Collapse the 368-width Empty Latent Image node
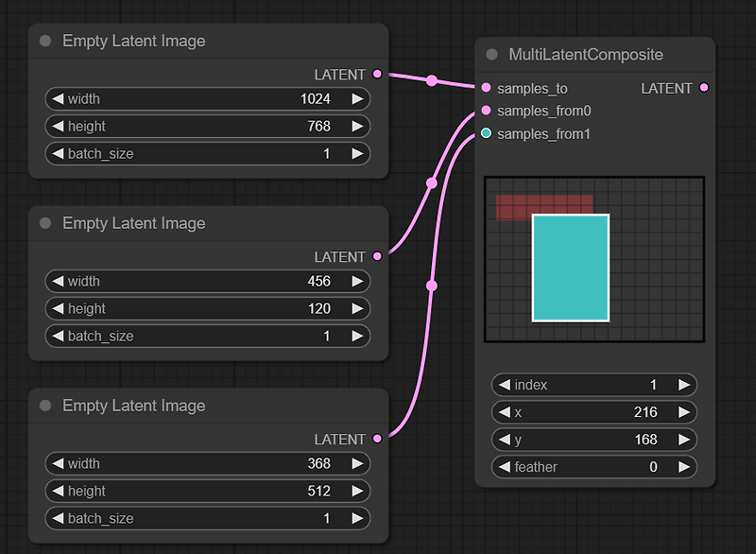Screen dimensions: 756x554 [45, 406]
